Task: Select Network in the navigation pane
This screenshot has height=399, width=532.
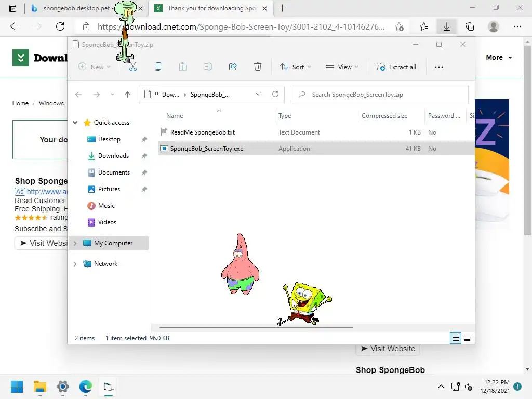Action: pos(105,264)
